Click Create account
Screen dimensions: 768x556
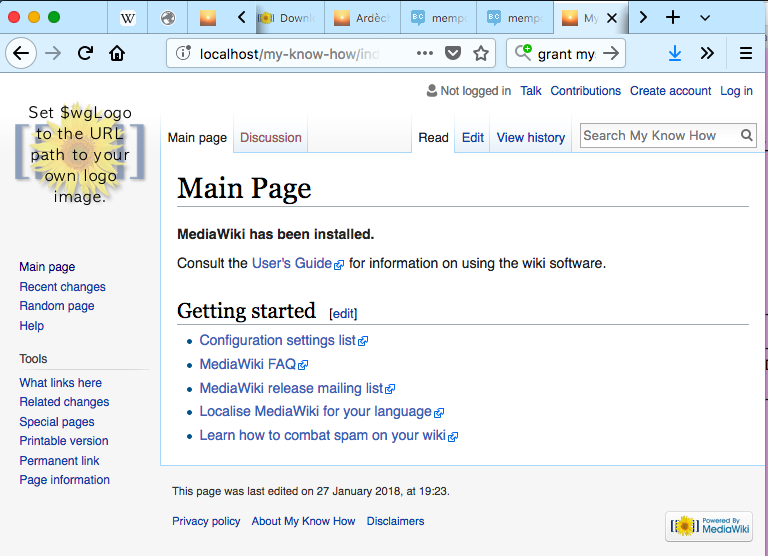tap(670, 91)
